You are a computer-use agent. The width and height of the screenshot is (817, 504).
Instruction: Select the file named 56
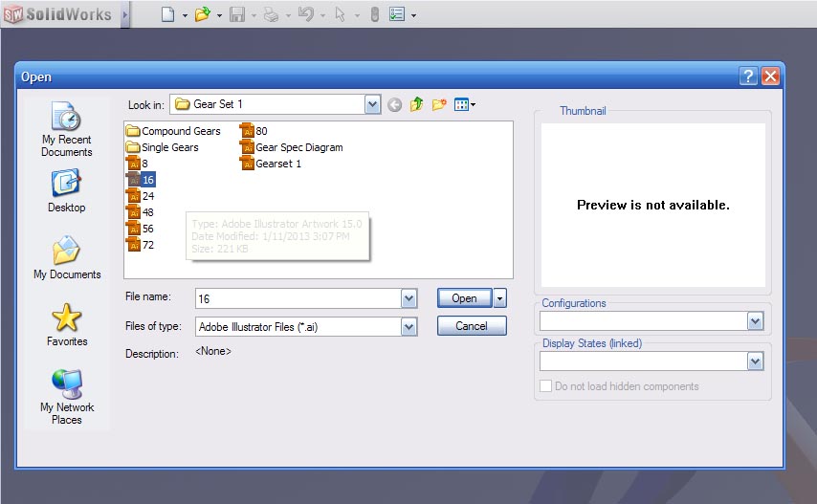[x=141, y=229]
